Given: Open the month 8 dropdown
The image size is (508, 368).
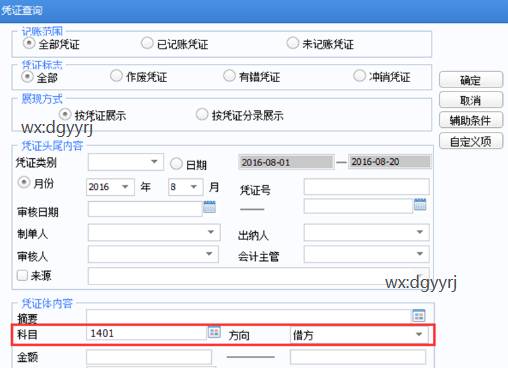Looking at the screenshot, I should (194, 187).
